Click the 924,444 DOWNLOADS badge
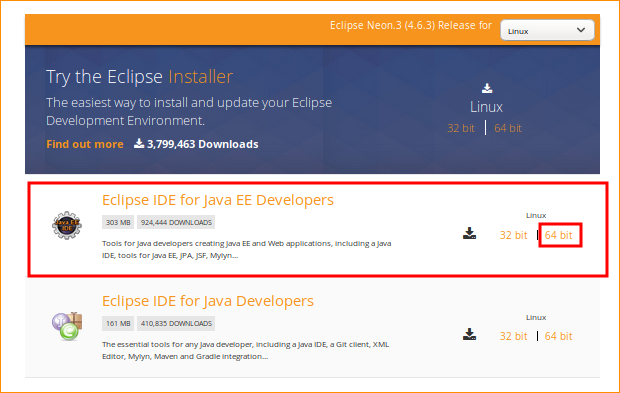Image resolution: width=620 pixels, height=393 pixels. click(x=176, y=222)
